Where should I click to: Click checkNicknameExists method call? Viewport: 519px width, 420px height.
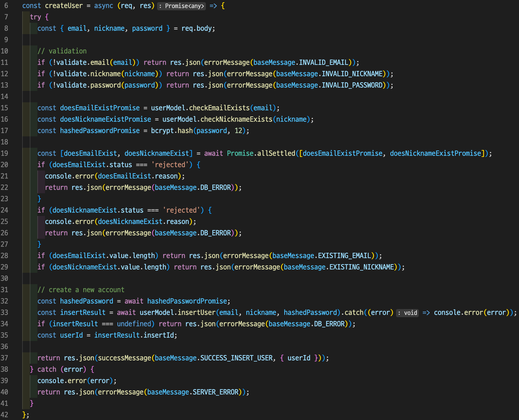[236, 119]
